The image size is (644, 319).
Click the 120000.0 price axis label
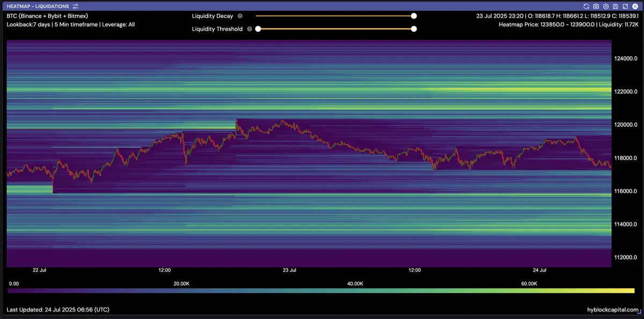pos(626,125)
